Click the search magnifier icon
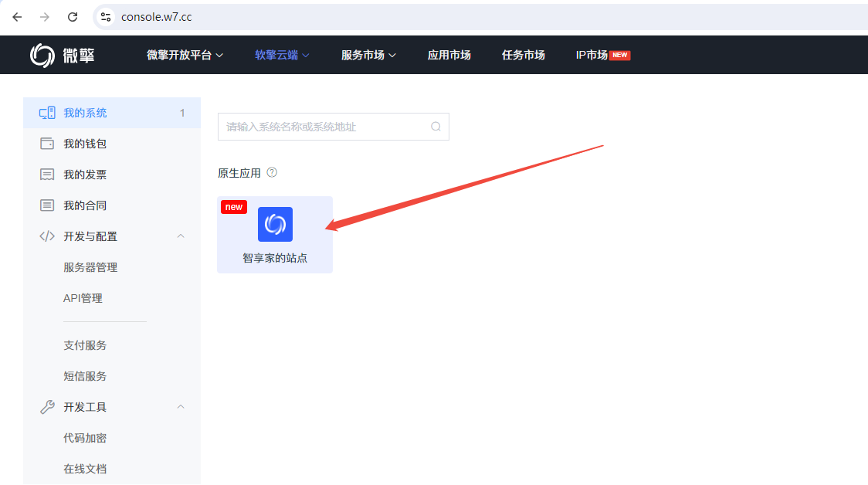The width and height of the screenshot is (868, 485). click(x=436, y=127)
